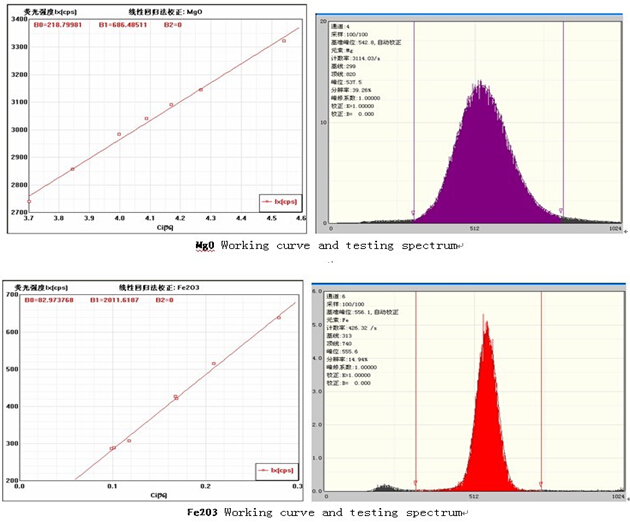630x522 pixels.
Task: Click the Fe2O3 working curve caption
Action: 330,511
